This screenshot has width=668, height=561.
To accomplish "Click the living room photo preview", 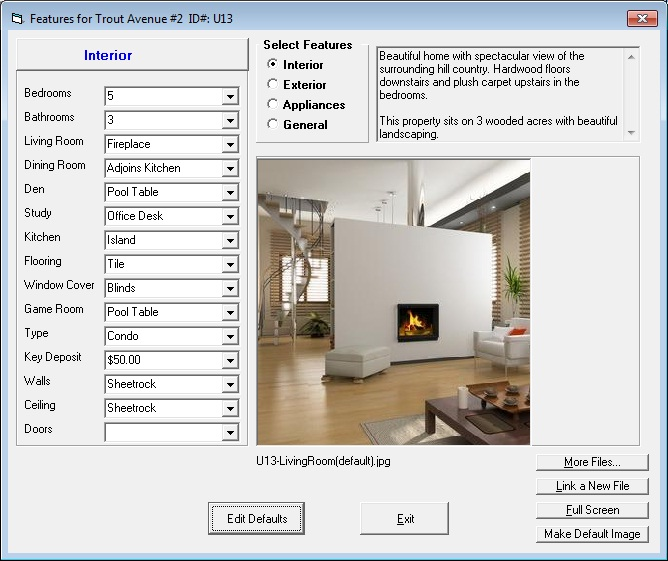I will 393,301.
